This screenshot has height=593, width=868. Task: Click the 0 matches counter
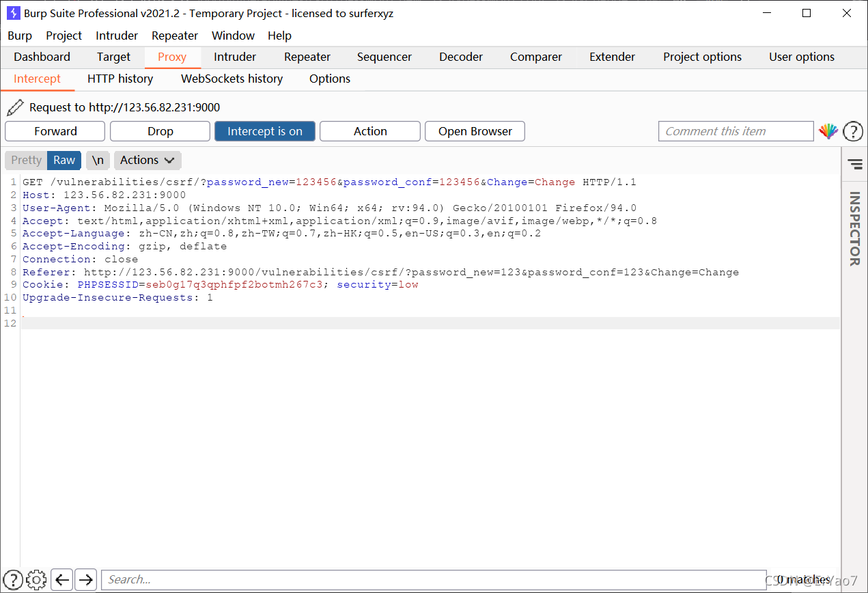[803, 579]
